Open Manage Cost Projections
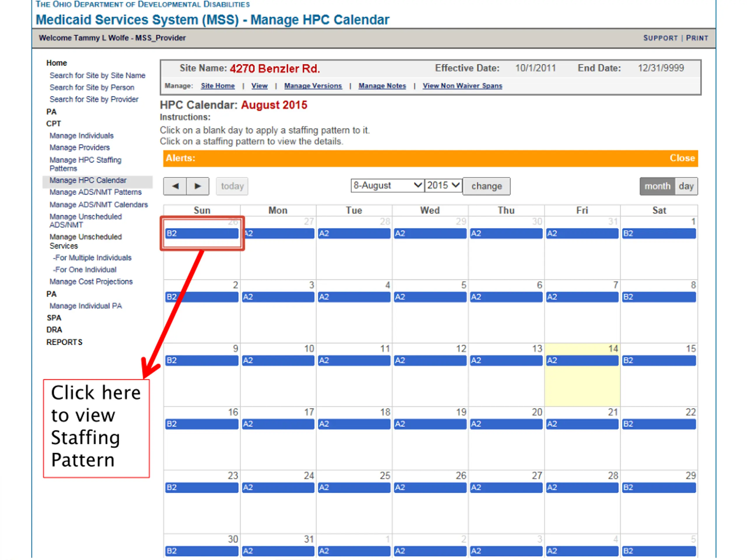 click(x=91, y=281)
